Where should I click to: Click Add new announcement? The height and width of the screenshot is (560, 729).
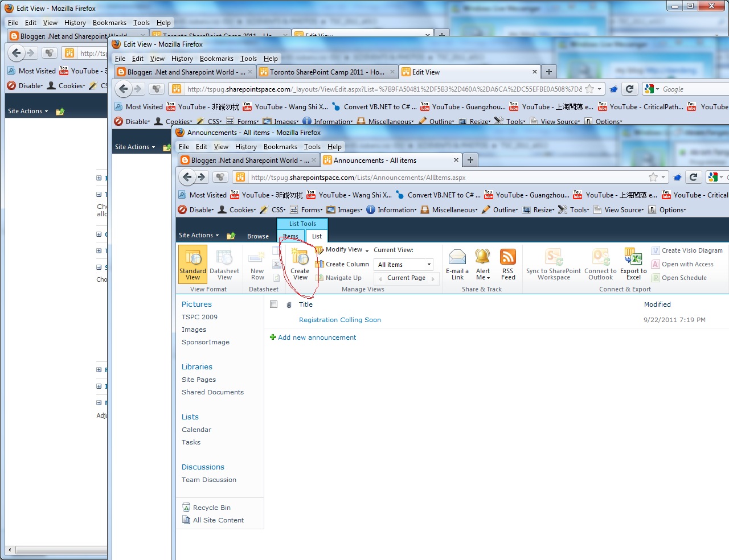[317, 337]
